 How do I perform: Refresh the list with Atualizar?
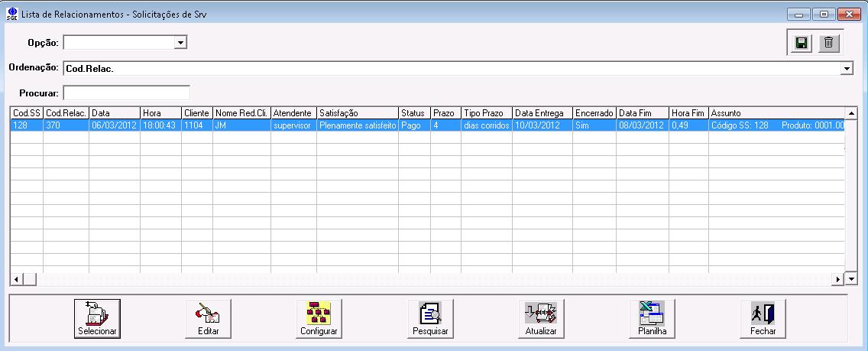click(x=541, y=318)
